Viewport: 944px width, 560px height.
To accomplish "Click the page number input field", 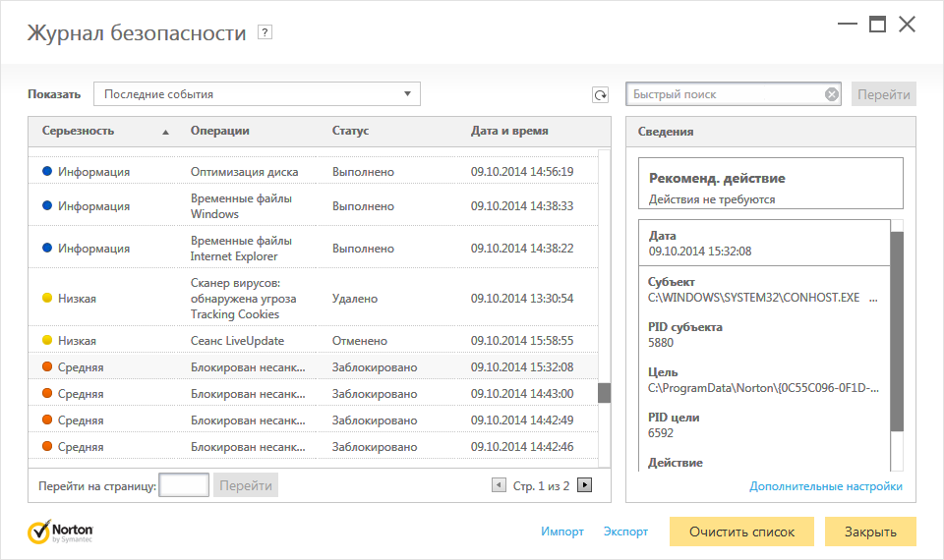I will 184,485.
